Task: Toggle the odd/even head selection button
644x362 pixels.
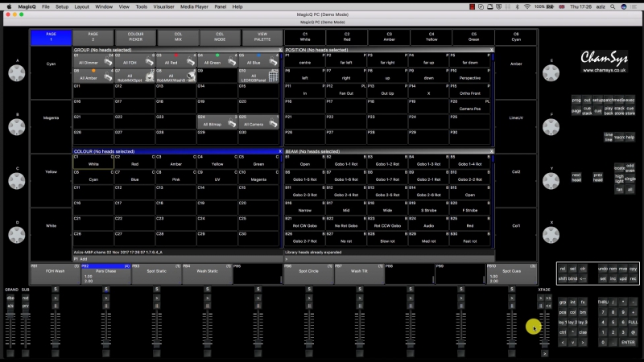Action: pyautogui.click(x=630, y=167)
